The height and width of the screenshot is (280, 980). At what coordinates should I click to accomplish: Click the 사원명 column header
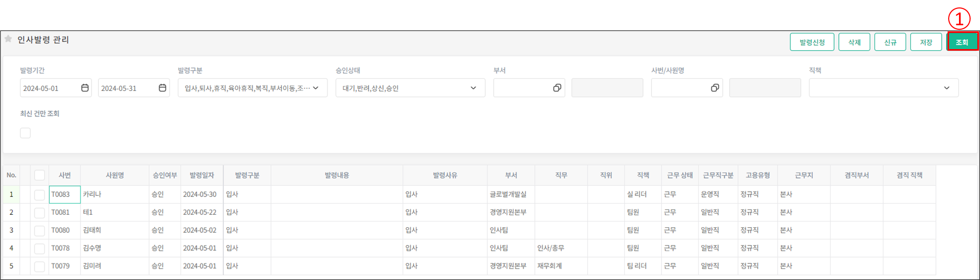click(115, 176)
